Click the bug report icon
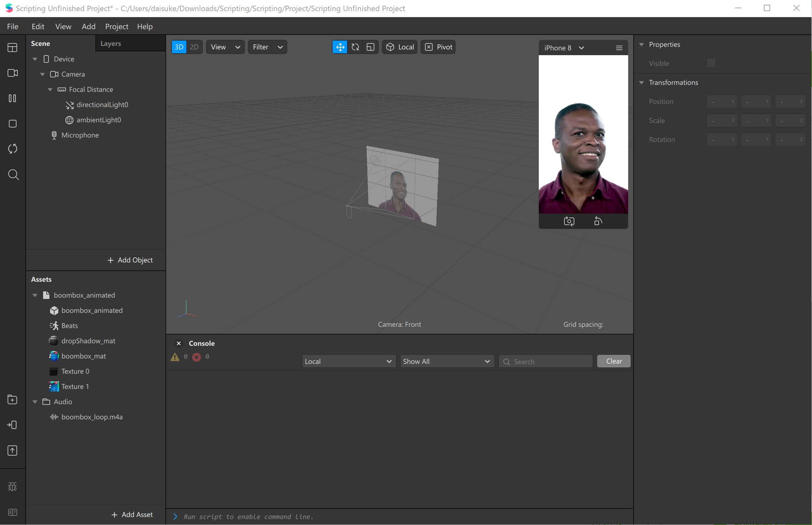This screenshot has height=525, width=812. point(13,486)
